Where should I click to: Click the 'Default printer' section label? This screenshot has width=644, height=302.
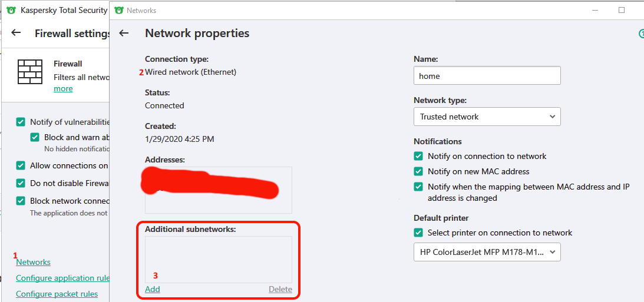[x=441, y=218]
